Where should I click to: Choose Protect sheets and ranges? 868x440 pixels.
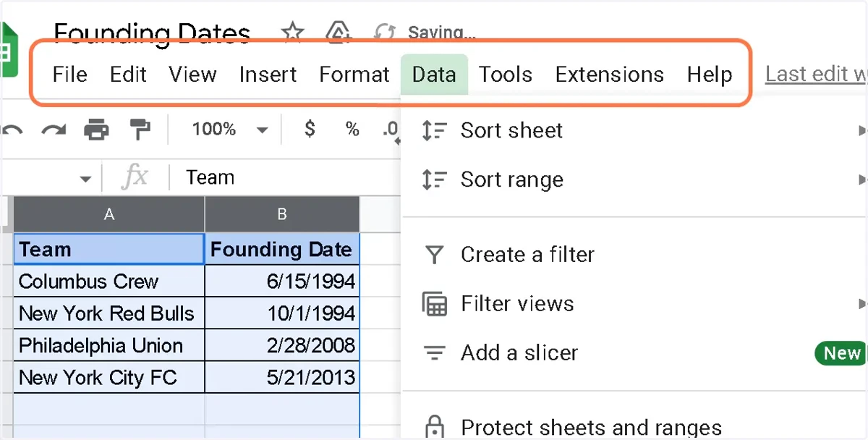click(635, 427)
